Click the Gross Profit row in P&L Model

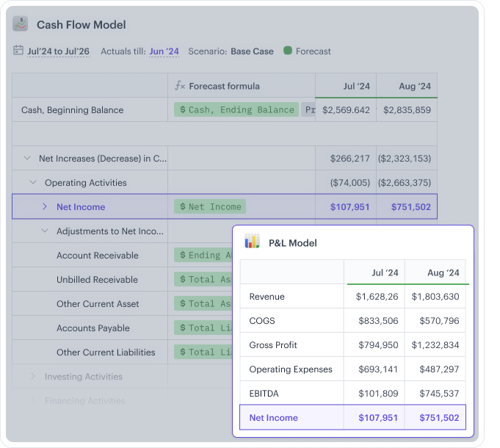[x=352, y=344]
